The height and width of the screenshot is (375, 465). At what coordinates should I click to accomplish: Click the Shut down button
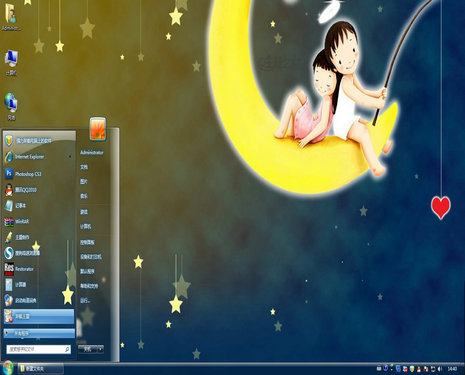(88, 349)
